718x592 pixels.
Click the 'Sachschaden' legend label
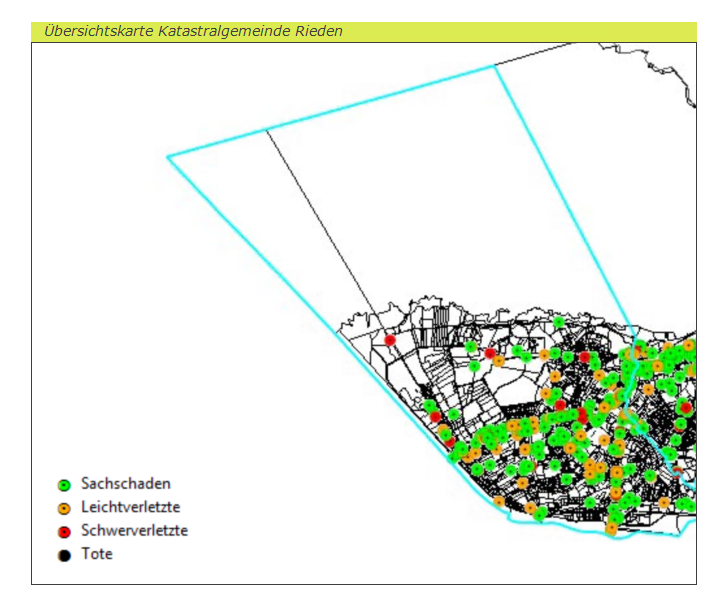click(x=125, y=484)
